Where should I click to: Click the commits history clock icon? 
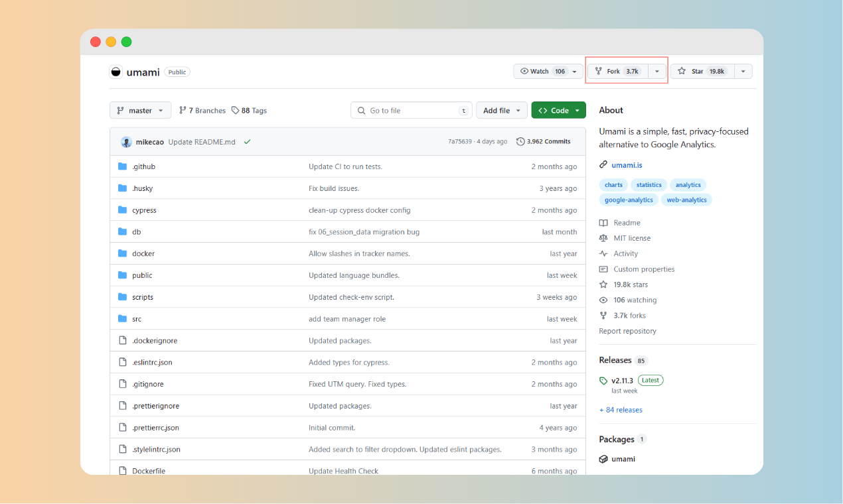click(x=520, y=141)
